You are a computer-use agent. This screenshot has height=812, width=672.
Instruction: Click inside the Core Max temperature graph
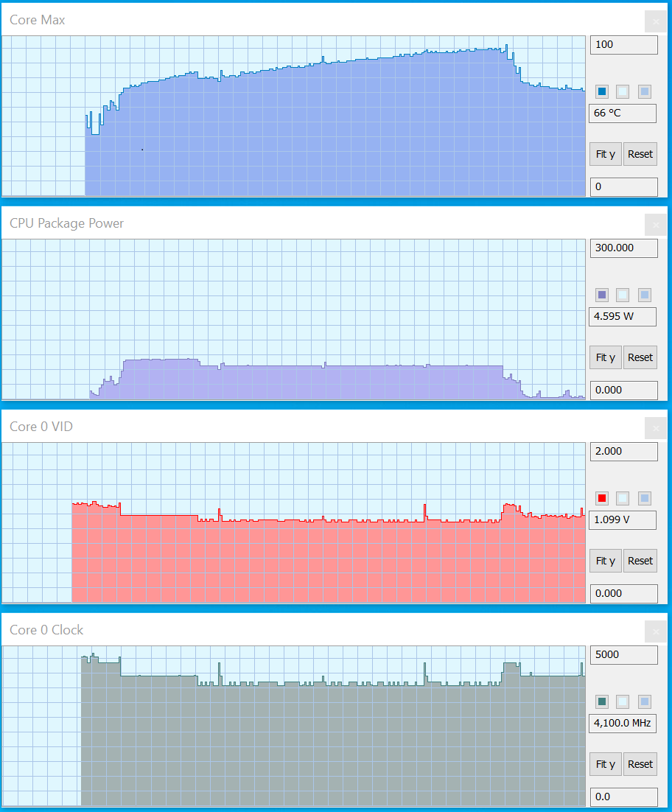pos(293,116)
